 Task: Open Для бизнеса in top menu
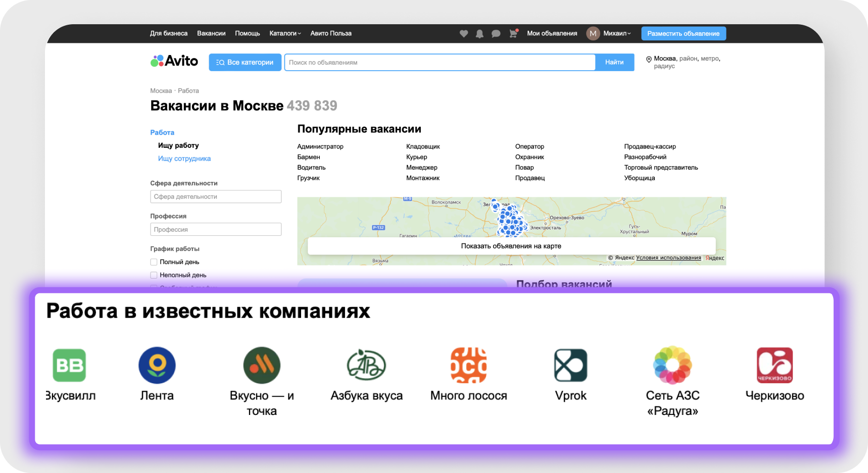[169, 33]
